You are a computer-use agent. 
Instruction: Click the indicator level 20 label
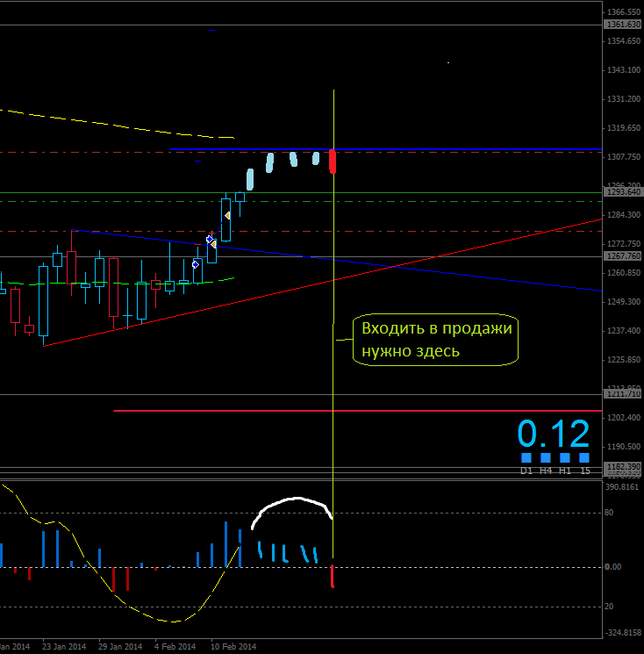pos(609,607)
